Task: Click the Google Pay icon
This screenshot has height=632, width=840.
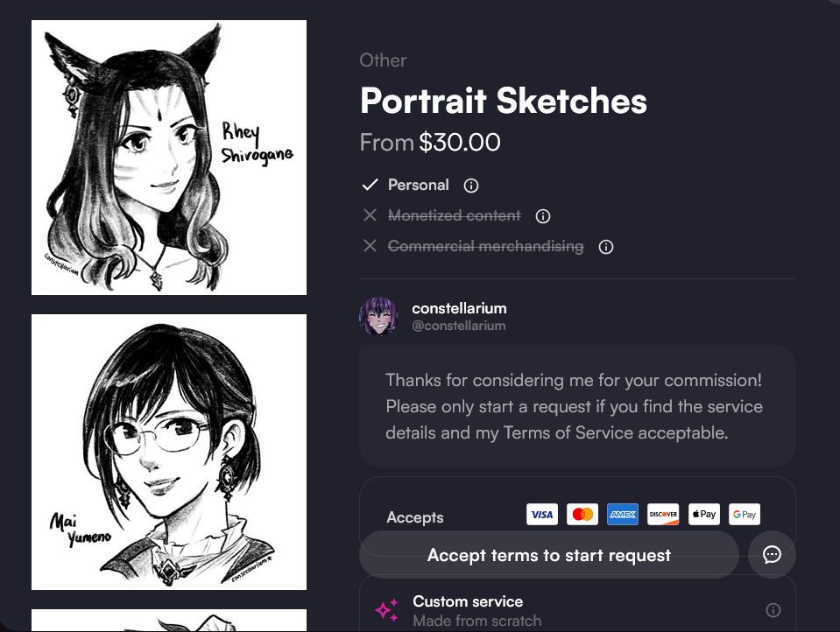Action: pyautogui.click(x=744, y=515)
